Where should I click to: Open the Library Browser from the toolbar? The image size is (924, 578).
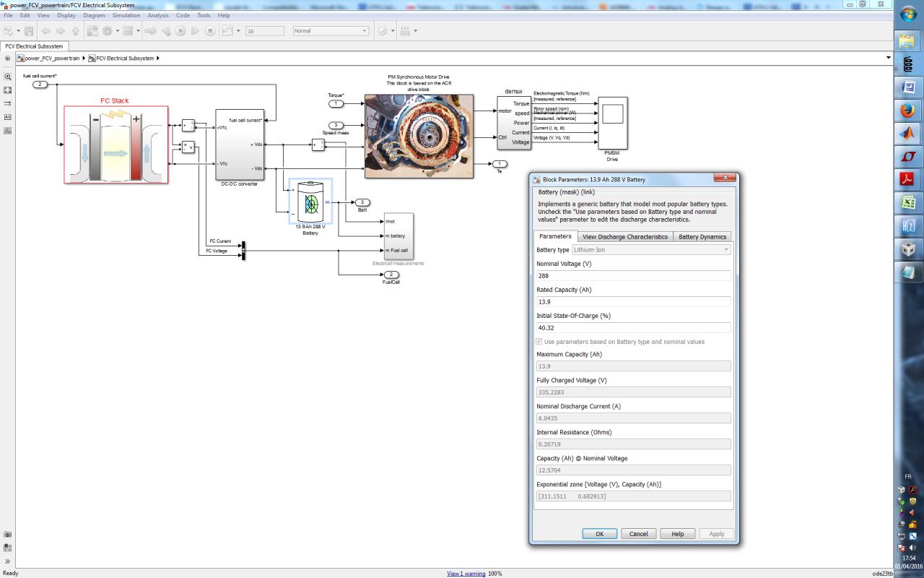coord(92,31)
